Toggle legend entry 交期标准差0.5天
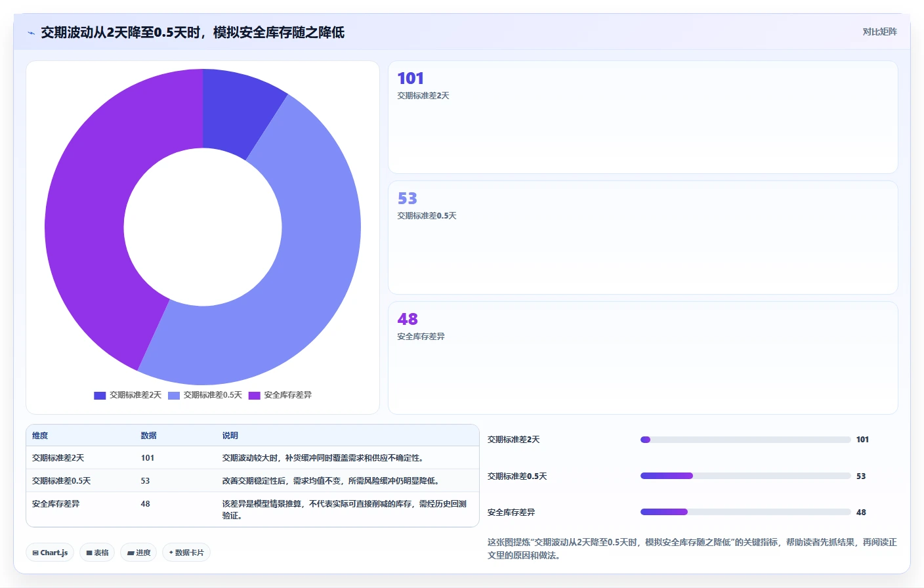 (205, 395)
